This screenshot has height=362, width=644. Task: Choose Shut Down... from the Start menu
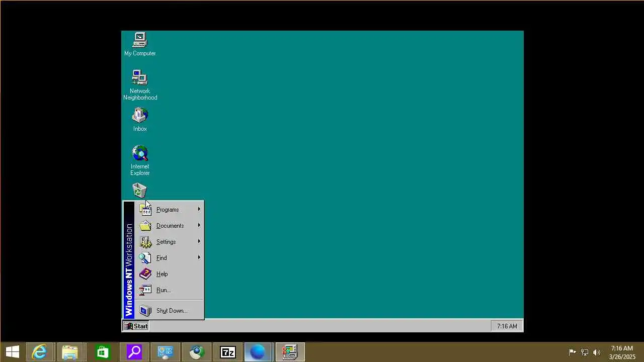point(170,311)
